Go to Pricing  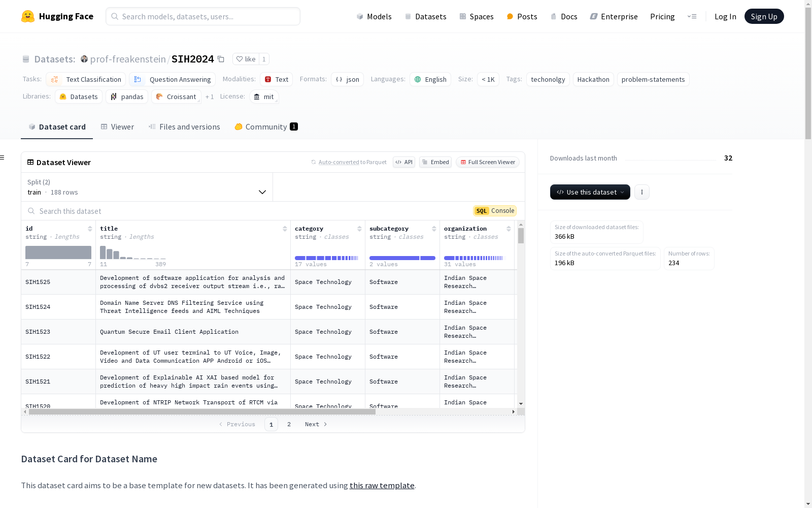(662, 16)
